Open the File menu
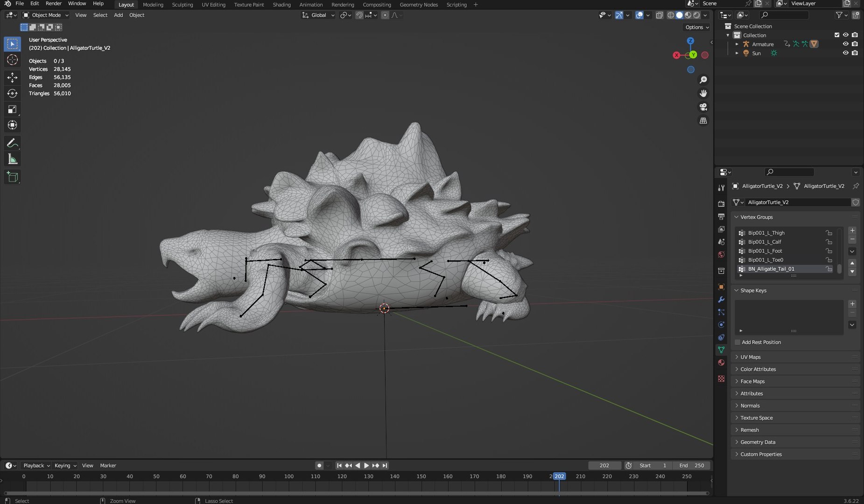 click(x=20, y=4)
